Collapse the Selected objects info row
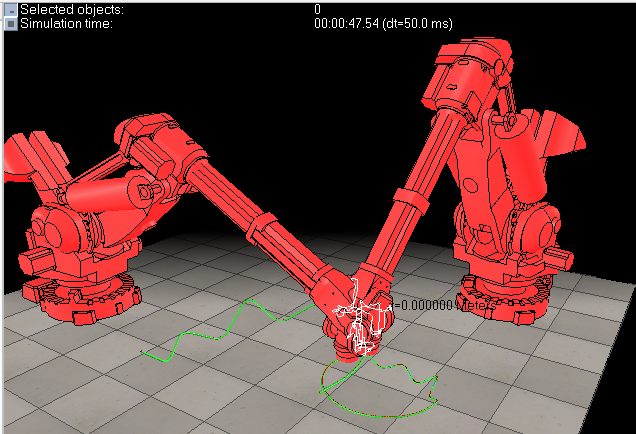 pyautogui.click(x=10, y=8)
